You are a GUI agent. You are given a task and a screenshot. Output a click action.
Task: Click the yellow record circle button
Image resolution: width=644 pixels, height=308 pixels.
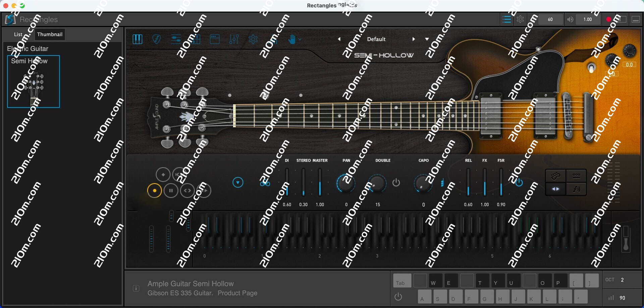coord(155,191)
